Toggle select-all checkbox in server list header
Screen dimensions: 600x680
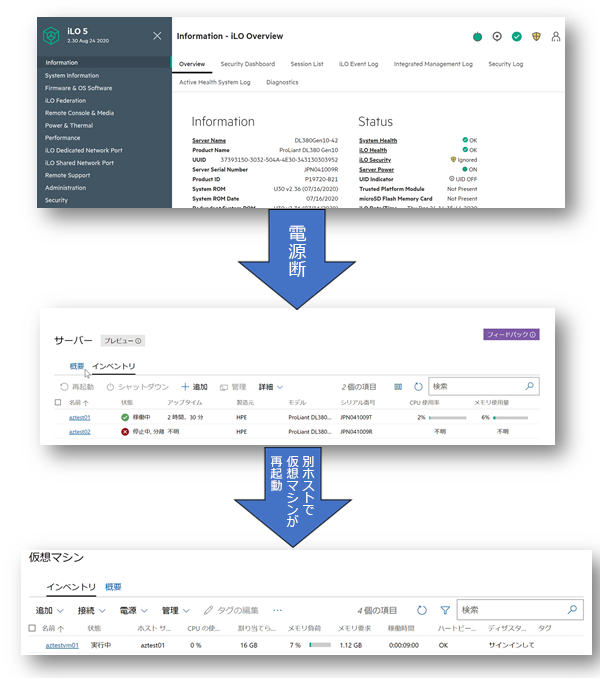pyautogui.click(x=58, y=402)
